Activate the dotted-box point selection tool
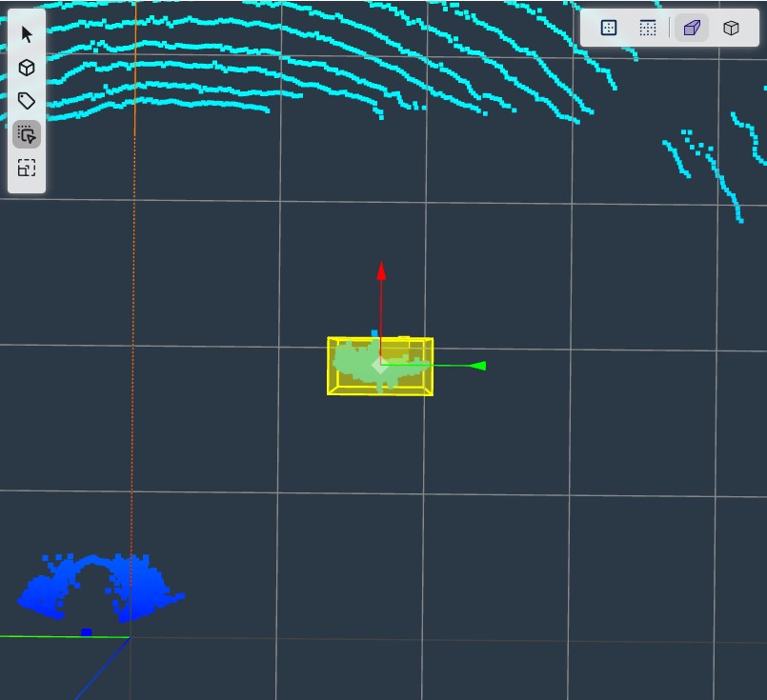Image resolution: width=767 pixels, height=700 pixels. (x=27, y=134)
